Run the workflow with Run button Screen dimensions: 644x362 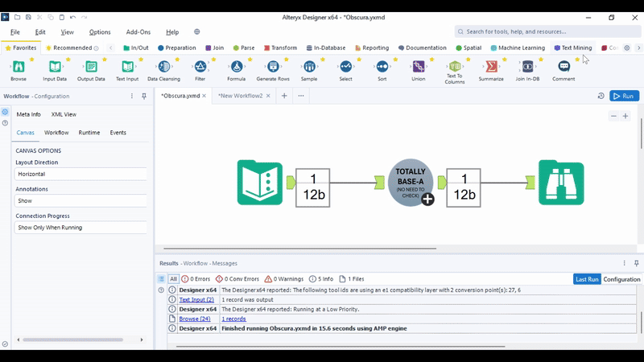click(x=625, y=96)
